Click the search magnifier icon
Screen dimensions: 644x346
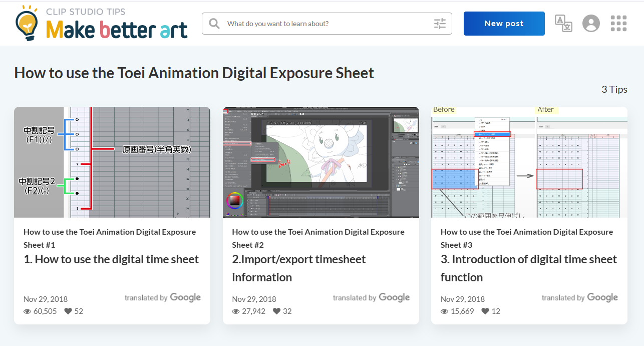click(214, 24)
